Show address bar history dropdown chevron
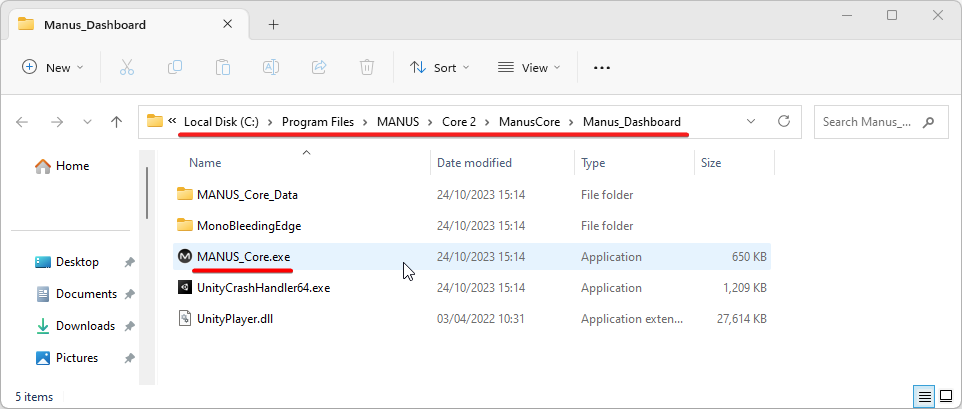962x409 pixels. tap(751, 121)
